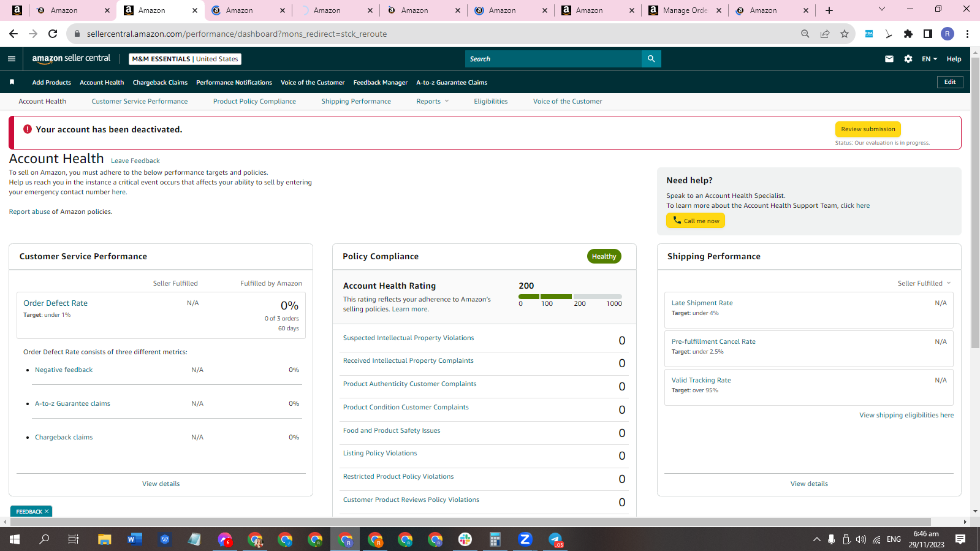The width and height of the screenshot is (980, 551).
Task: Click into the Seller Central search field
Action: tap(553, 59)
